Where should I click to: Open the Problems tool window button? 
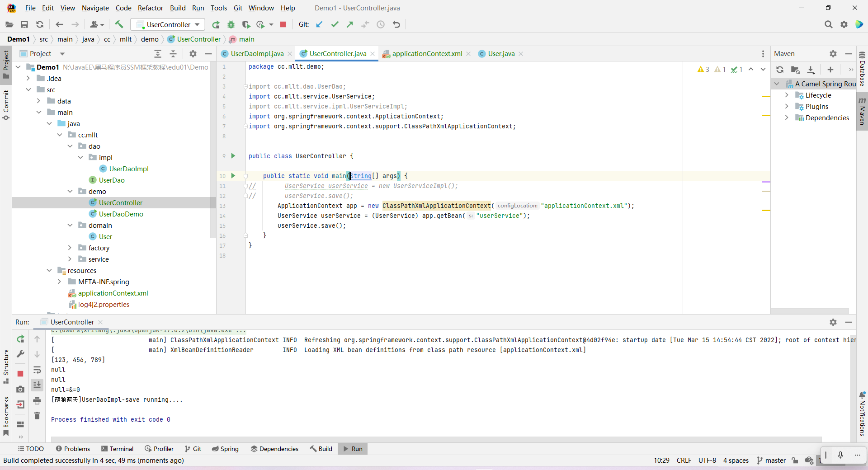(x=73, y=449)
